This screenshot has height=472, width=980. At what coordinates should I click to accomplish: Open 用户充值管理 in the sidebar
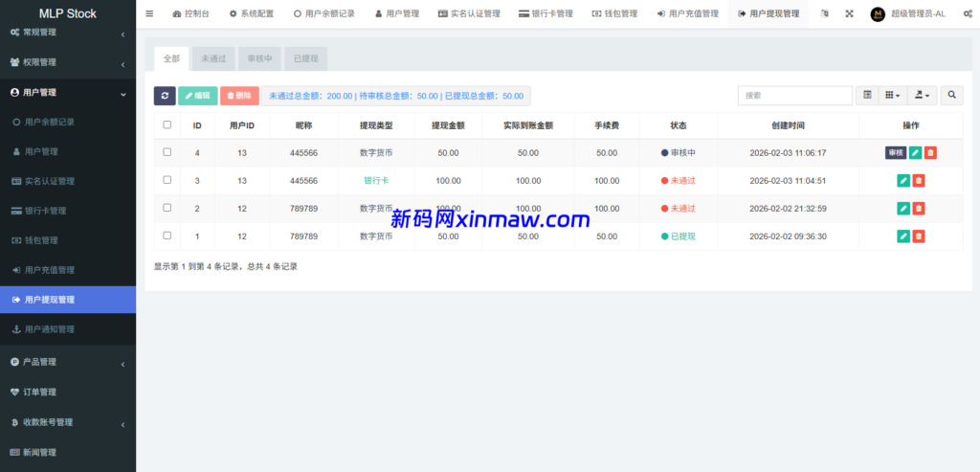[x=68, y=270]
